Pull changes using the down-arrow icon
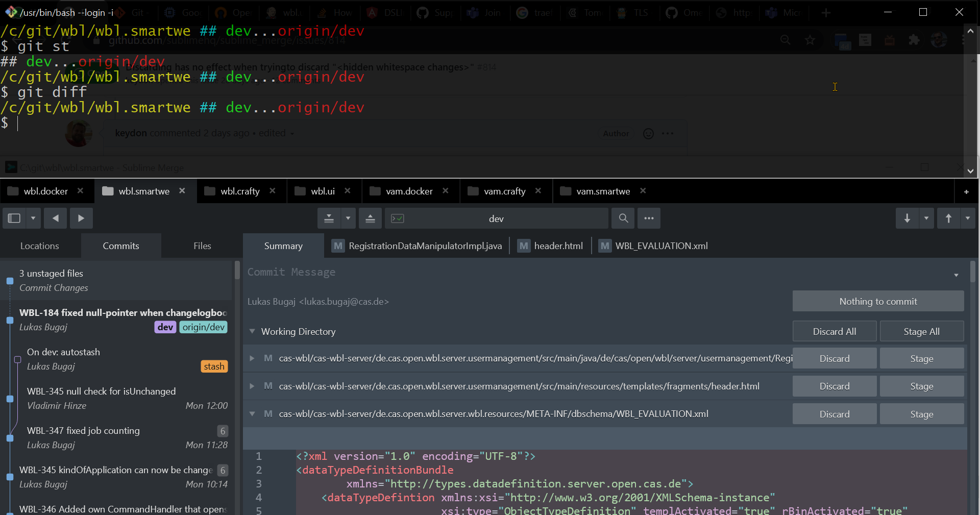The width and height of the screenshot is (980, 515). tap(907, 218)
